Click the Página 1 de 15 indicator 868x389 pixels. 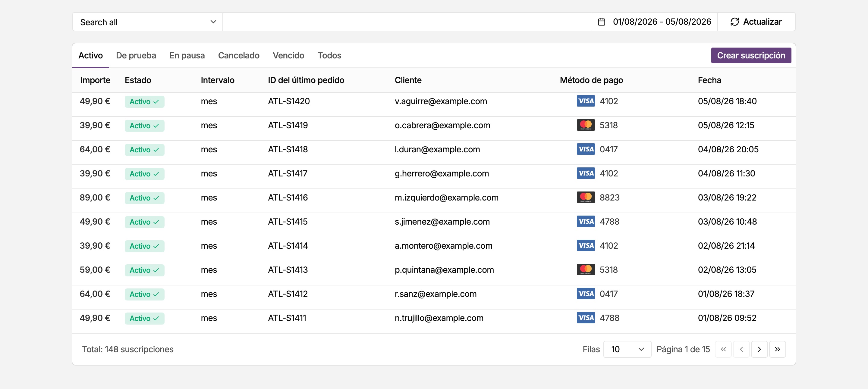(x=683, y=349)
